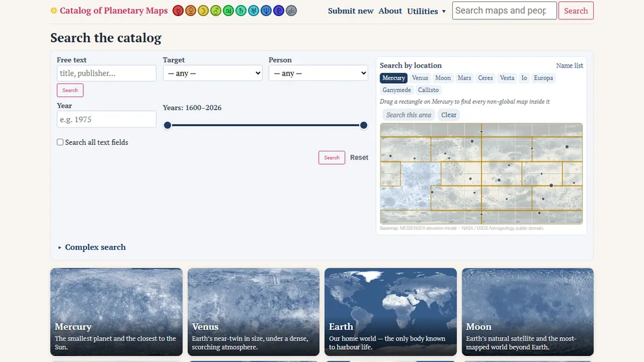Screen dimensions: 644x362
Task: Click the gray comet icon
Action: [x=291, y=11]
